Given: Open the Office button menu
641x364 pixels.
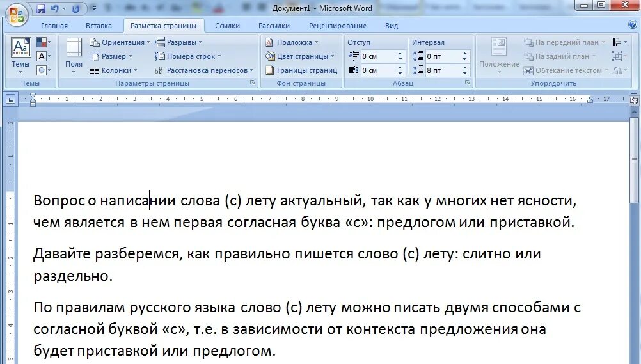Looking at the screenshot, I should tap(17, 15).
